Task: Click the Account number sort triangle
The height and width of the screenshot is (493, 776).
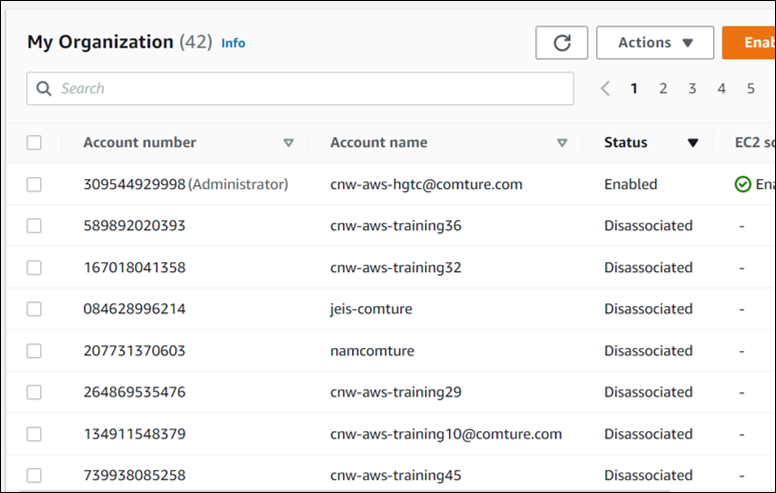Action: [x=288, y=143]
